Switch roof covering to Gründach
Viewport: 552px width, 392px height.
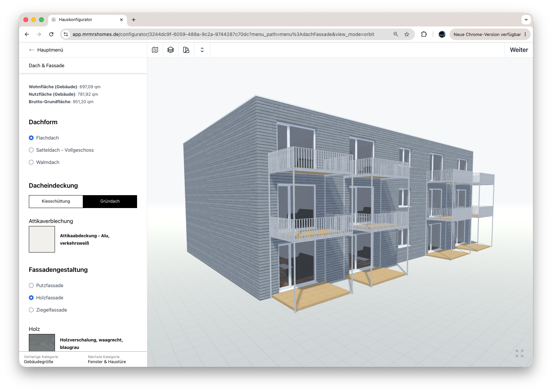tap(110, 201)
